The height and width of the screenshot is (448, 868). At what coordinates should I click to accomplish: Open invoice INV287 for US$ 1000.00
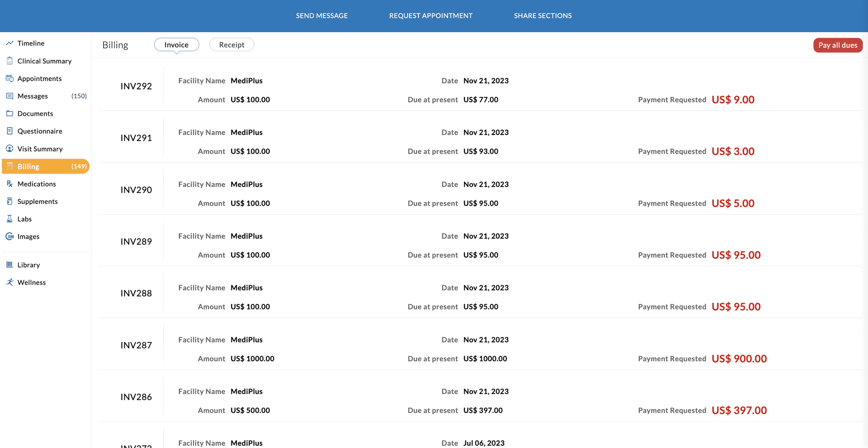(136, 345)
